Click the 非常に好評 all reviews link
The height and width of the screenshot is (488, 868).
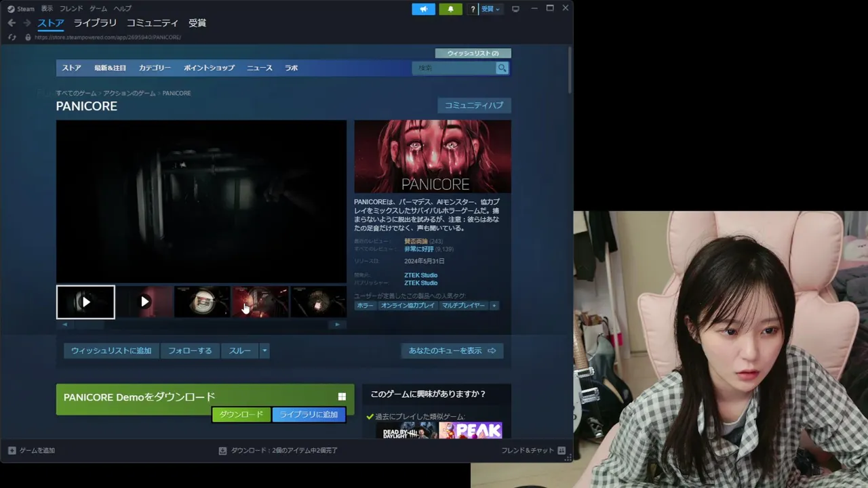[x=418, y=249]
